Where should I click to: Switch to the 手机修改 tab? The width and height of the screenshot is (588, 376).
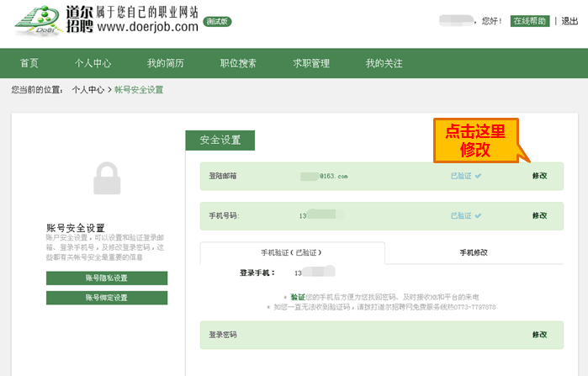474,252
